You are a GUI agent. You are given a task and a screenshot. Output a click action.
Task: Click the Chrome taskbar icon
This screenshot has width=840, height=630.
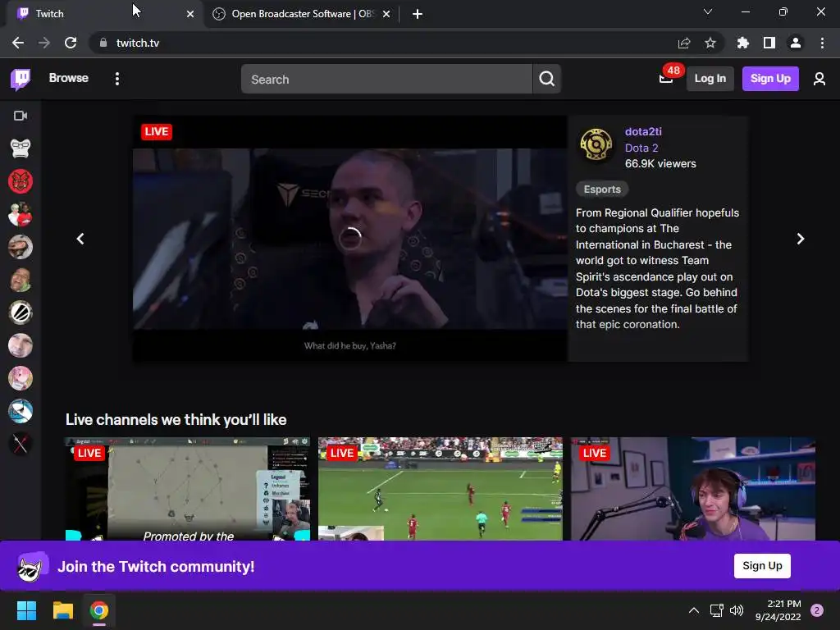click(x=99, y=610)
